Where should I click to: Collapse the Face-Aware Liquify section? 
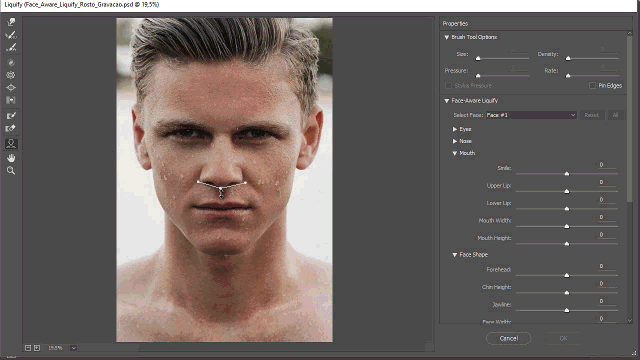447,101
